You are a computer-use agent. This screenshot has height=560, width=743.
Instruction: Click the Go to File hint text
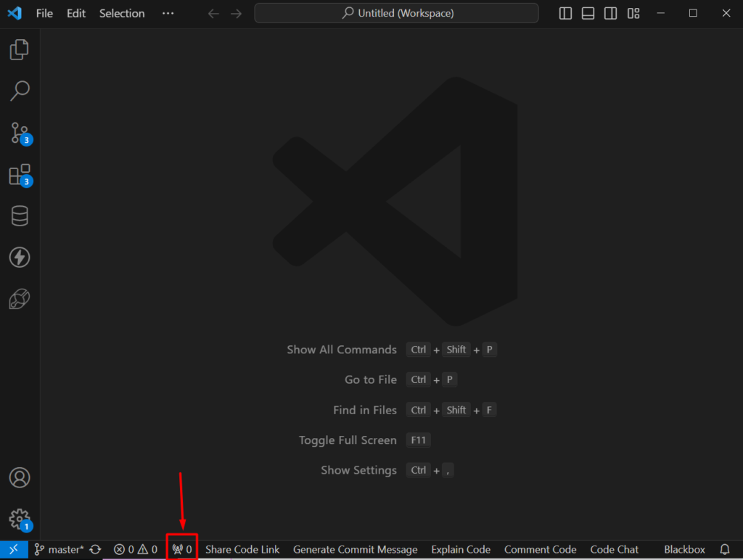click(371, 379)
